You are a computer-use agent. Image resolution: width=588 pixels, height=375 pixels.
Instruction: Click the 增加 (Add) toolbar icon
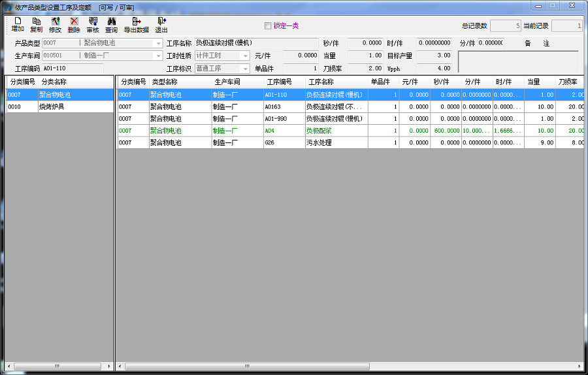(x=18, y=25)
